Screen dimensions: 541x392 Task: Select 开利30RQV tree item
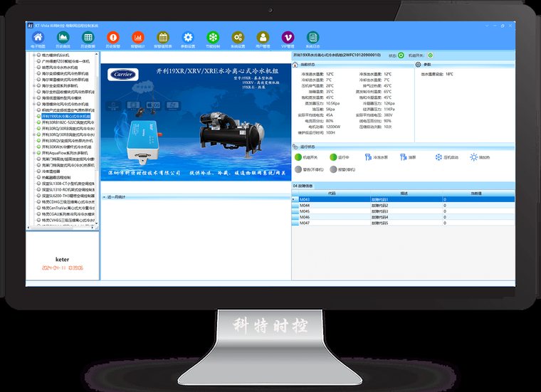click(68, 141)
